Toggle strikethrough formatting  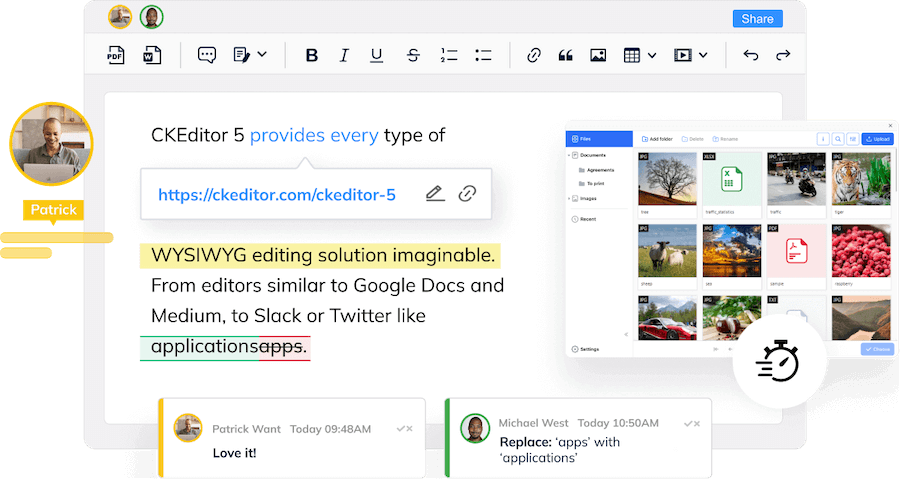click(x=413, y=55)
